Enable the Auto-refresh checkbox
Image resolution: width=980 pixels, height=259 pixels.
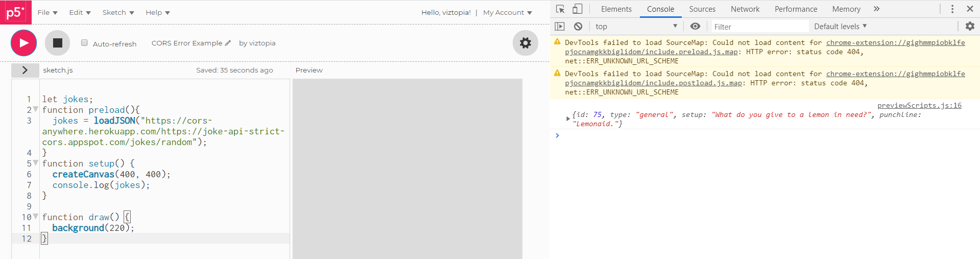(x=84, y=43)
